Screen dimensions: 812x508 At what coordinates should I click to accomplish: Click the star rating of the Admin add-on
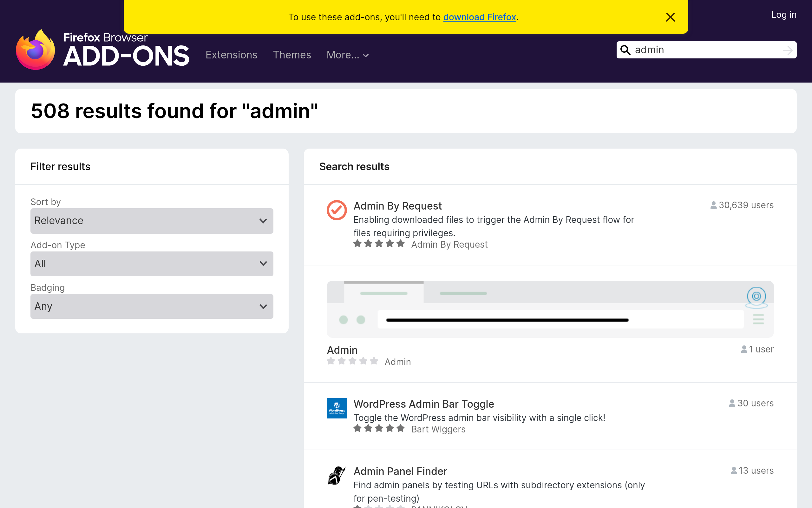click(x=352, y=361)
